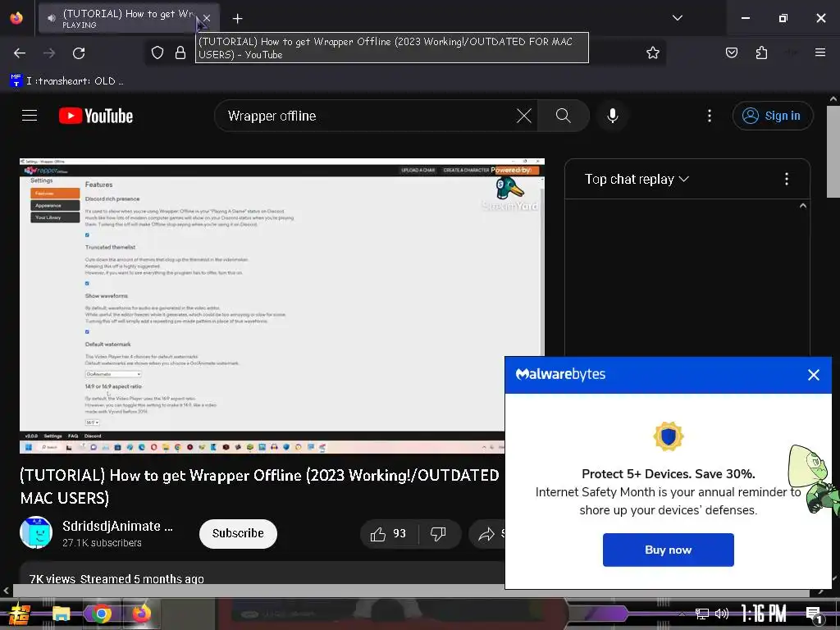Go to the YouTube home logo
This screenshot has width=840, height=630.
coord(96,116)
